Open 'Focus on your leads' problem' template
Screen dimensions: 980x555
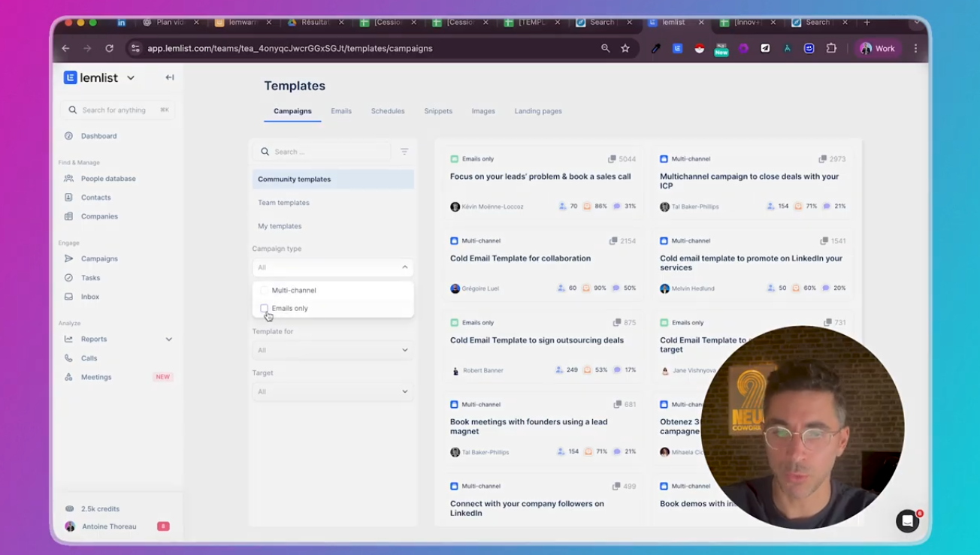pos(540,176)
